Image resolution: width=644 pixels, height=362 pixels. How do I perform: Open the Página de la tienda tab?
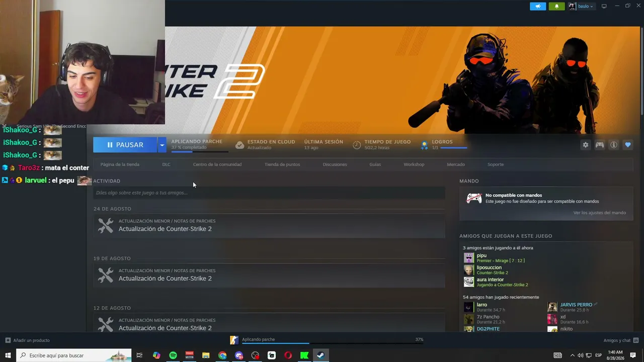pyautogui.click(x=120, y=164)
